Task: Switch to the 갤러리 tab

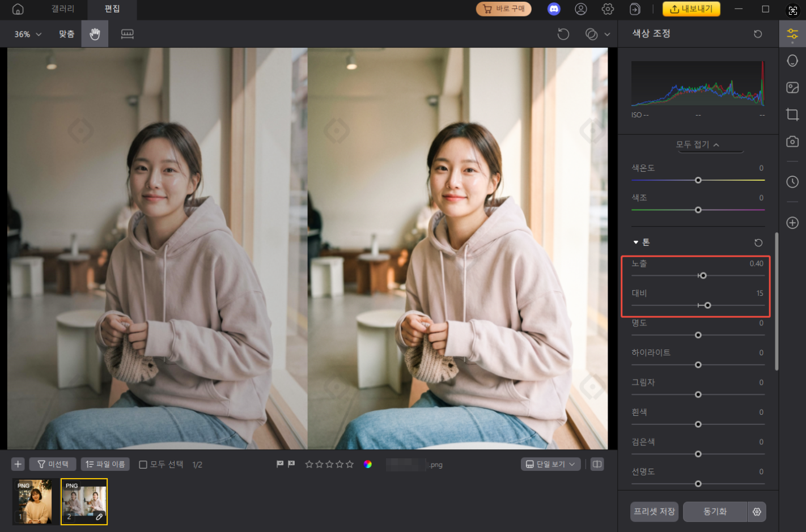Action: tap(62, 9)
